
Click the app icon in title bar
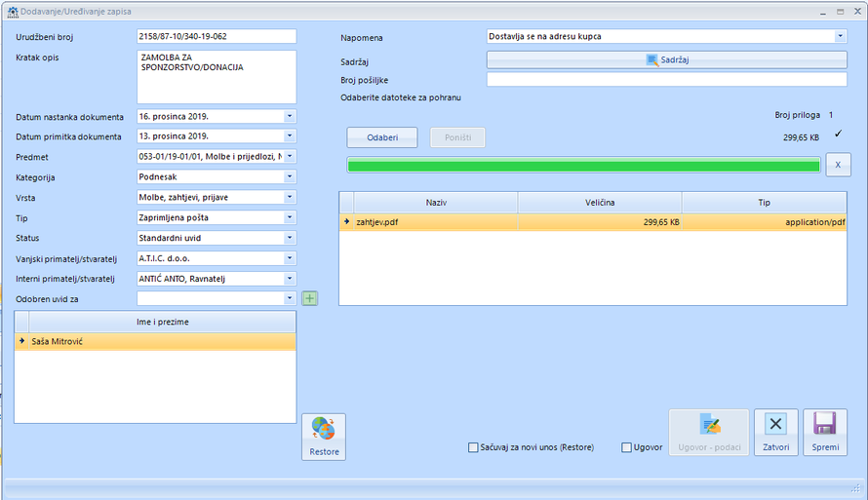13,11
